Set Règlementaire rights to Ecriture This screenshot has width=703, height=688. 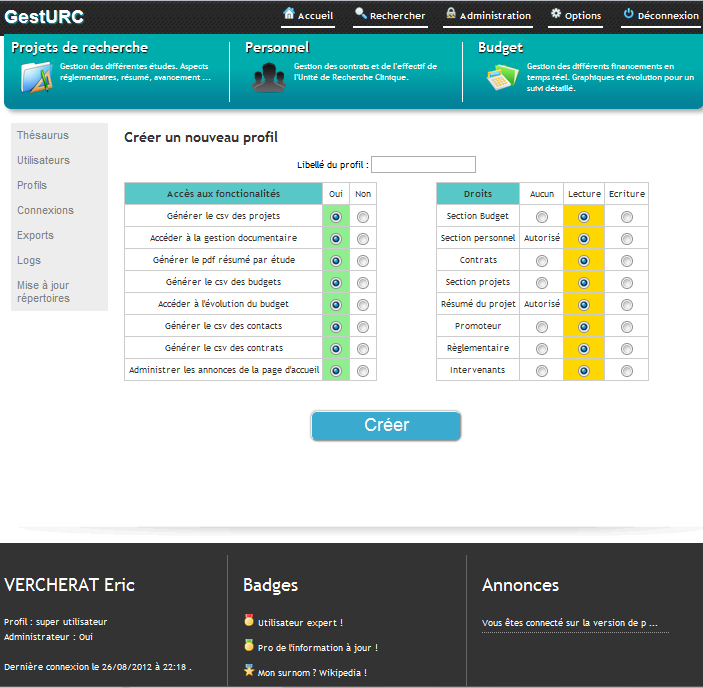(627, 349)
